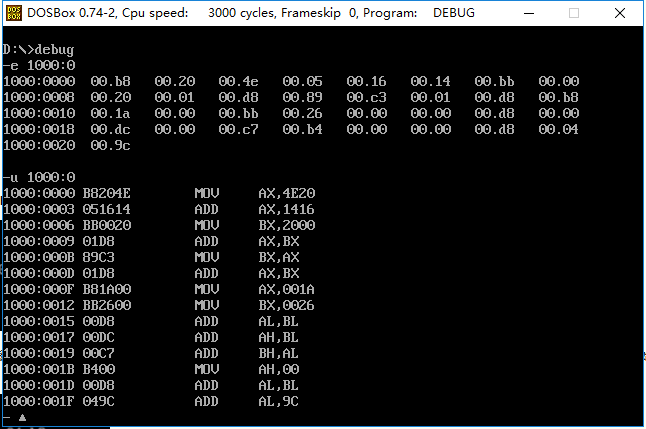This screenshot has width=646, height=429.
Task: Click operand 'BX,2000'
Action: (287, 225)
